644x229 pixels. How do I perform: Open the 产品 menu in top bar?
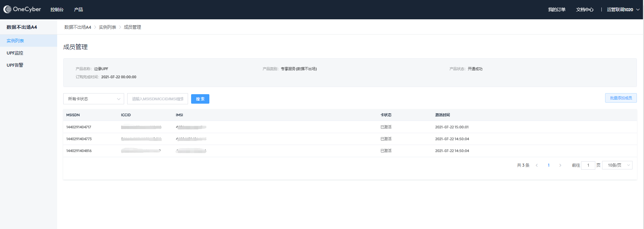(x=78, y=9)
